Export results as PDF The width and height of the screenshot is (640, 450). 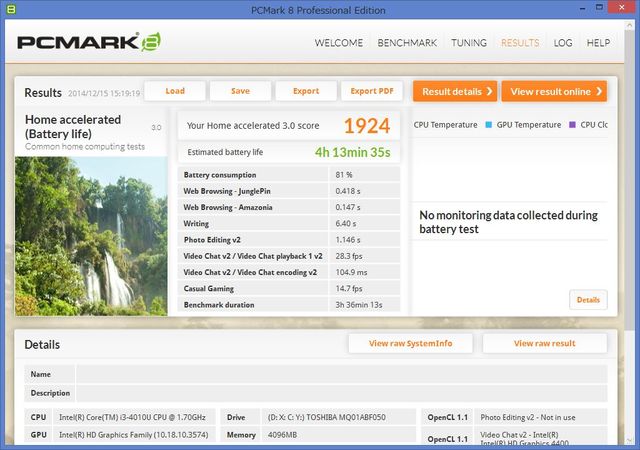coord(372,91)
